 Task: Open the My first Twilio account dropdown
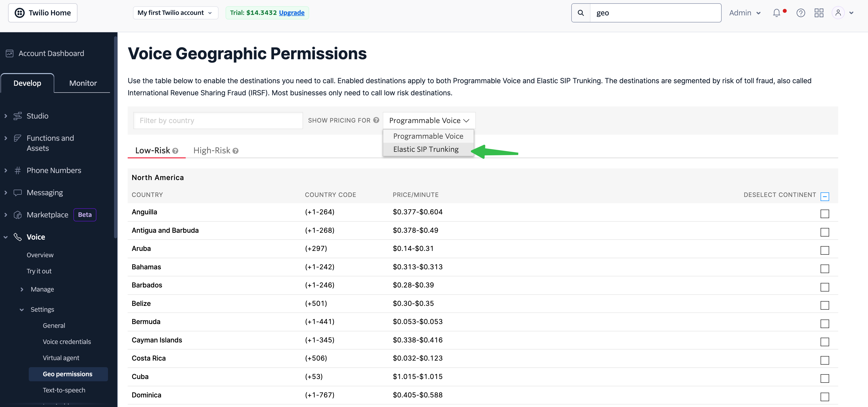point(175,12)
